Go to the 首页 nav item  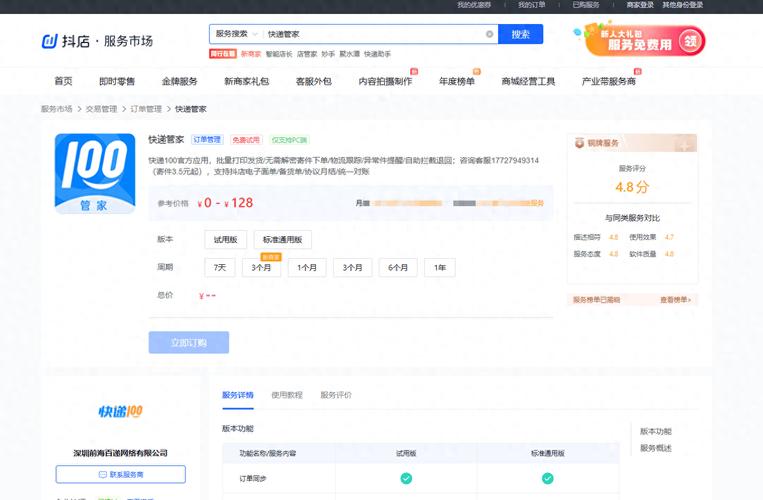(x=63, y=81)
